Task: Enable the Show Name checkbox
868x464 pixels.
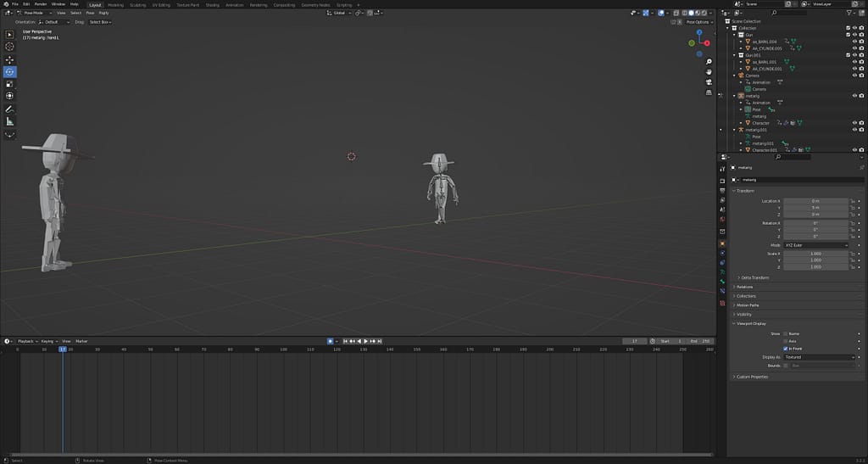Action: pos(786,333)
